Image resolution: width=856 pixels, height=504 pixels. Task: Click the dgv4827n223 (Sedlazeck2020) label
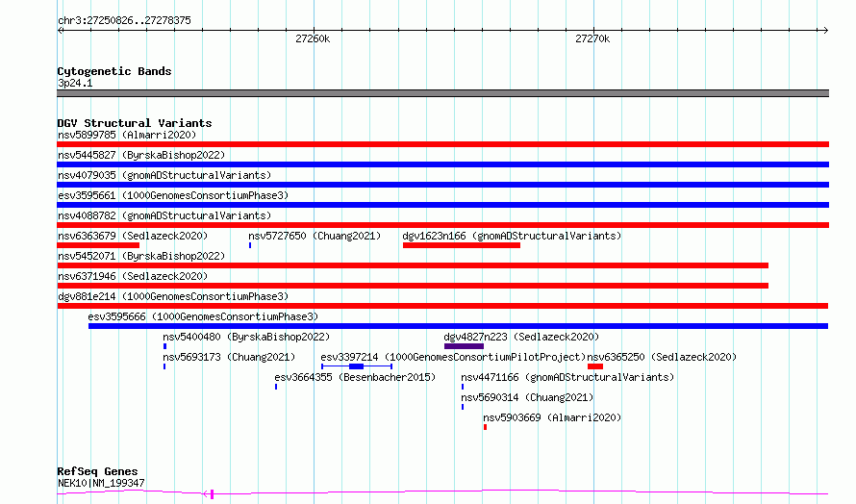pyautogui.click(x=521, y=337)
